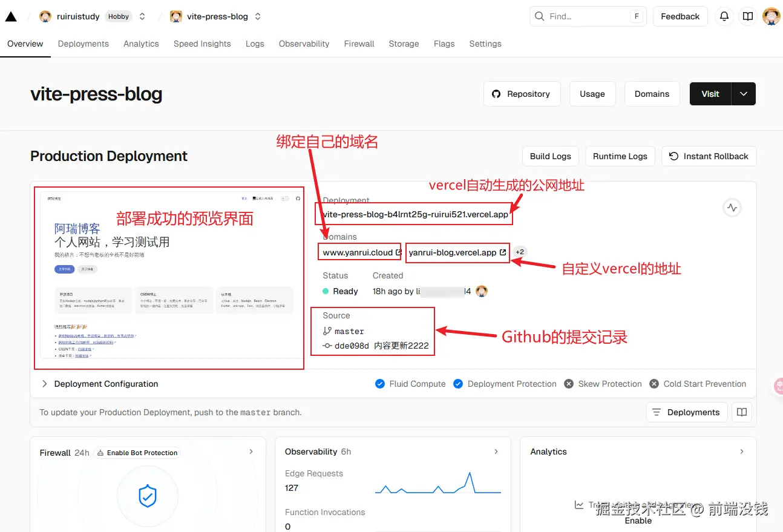Click the book icon beside Deployments button
The height and width of the screenshot is (532, 783).
[x=742, y=412]
